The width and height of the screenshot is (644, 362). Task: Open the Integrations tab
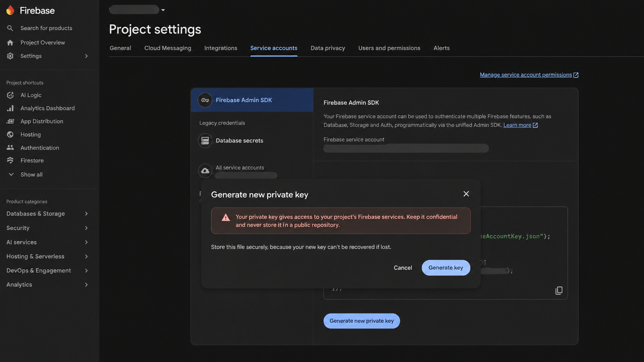coord(221,48)
